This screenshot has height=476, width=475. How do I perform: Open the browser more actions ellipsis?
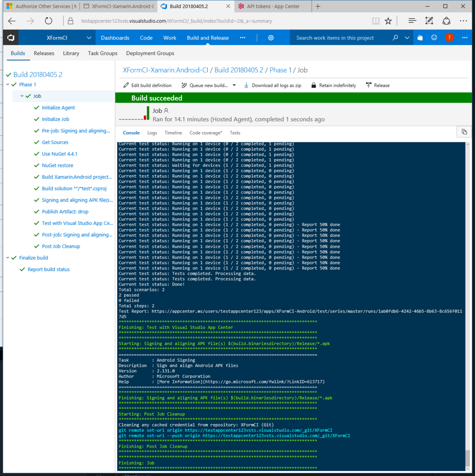pyautogui.click(x=463, y=21)
